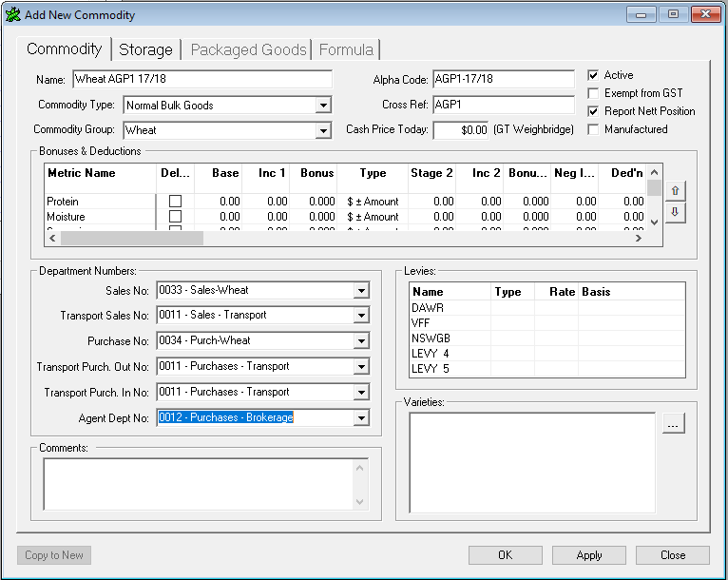Click the Apply button
This screenshot has height=580, width=728.
click(x=588, y=555)
